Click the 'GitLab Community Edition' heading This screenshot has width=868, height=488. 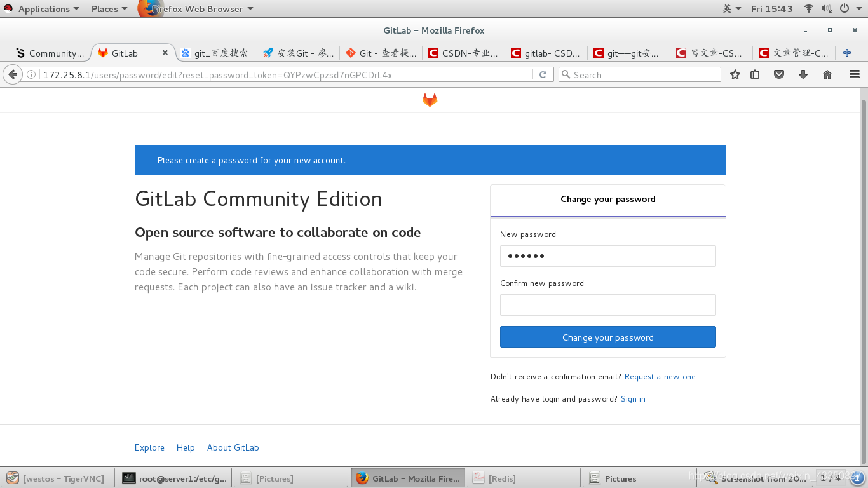[x=259, y=199]
